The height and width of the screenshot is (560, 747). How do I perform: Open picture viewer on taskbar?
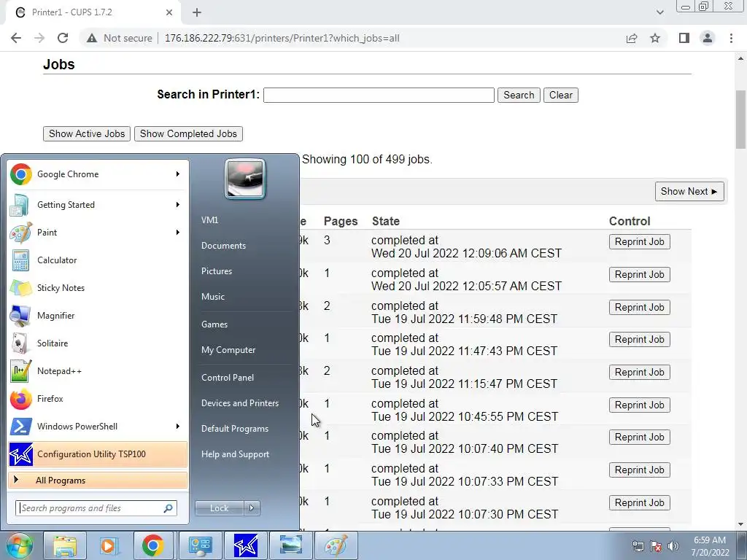click(290, 545)
